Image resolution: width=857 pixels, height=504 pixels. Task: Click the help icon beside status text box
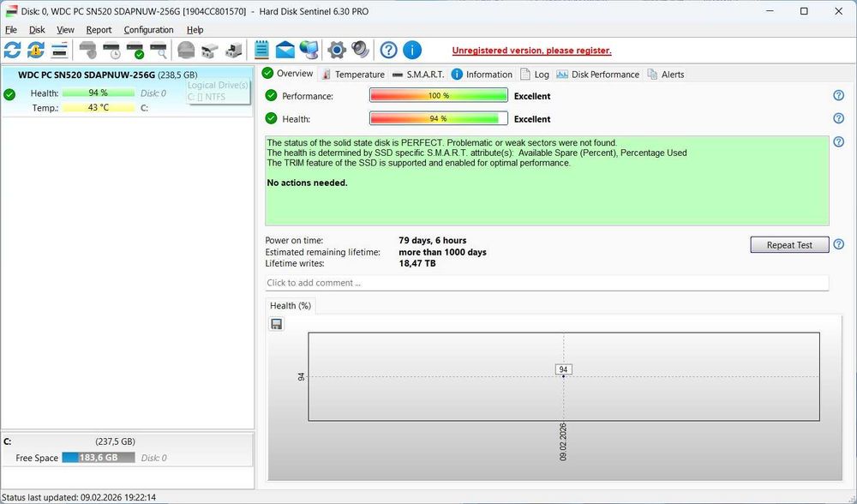point(838,141)
